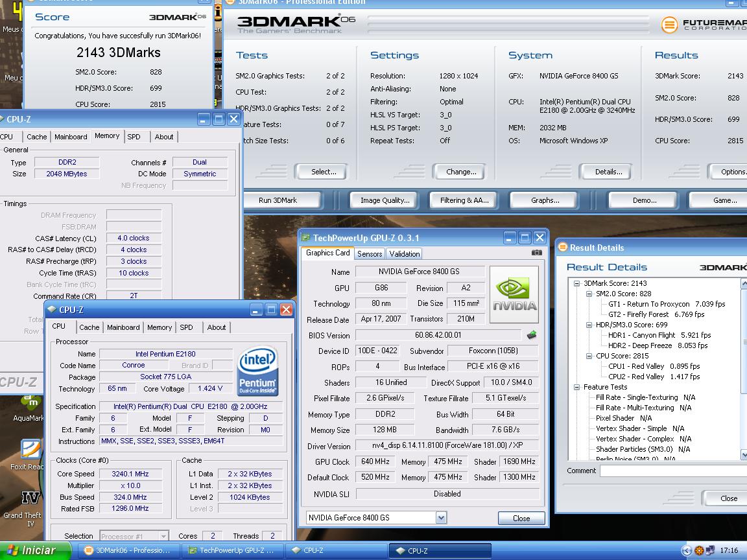Open the GPU selection dropdown in GPU-Z
Viewport: 747px width, 560px height.
pos(441,518)
